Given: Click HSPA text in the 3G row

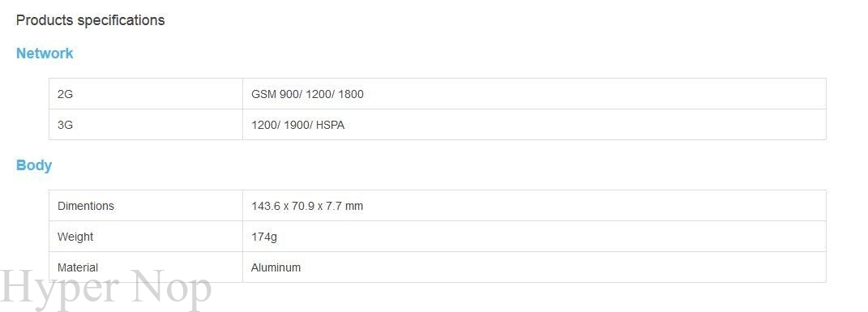Looking at the screenshot, I should [x=330, y=125].
